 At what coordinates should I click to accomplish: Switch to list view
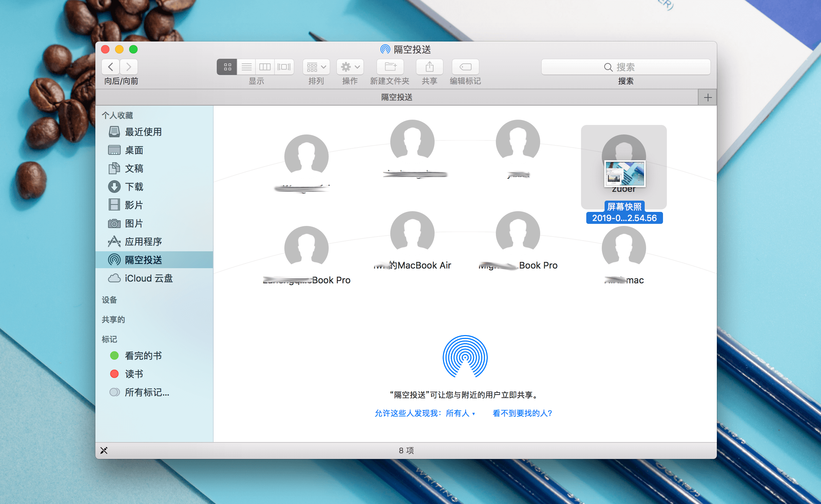[246, 67]
